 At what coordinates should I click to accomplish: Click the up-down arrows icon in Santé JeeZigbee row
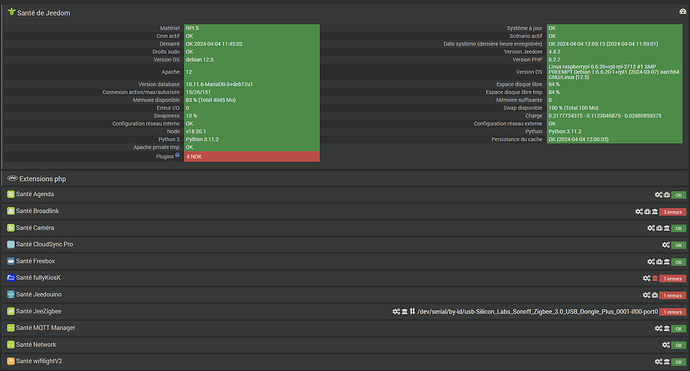pos(412,311)
